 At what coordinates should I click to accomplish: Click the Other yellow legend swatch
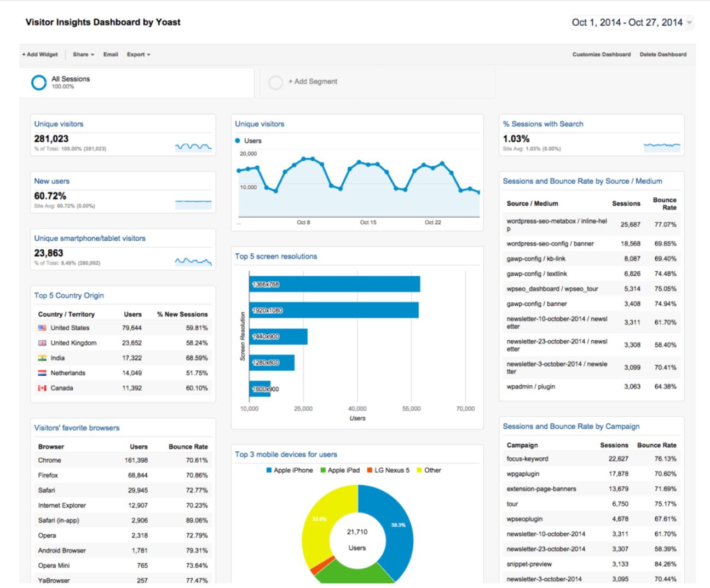419,470
